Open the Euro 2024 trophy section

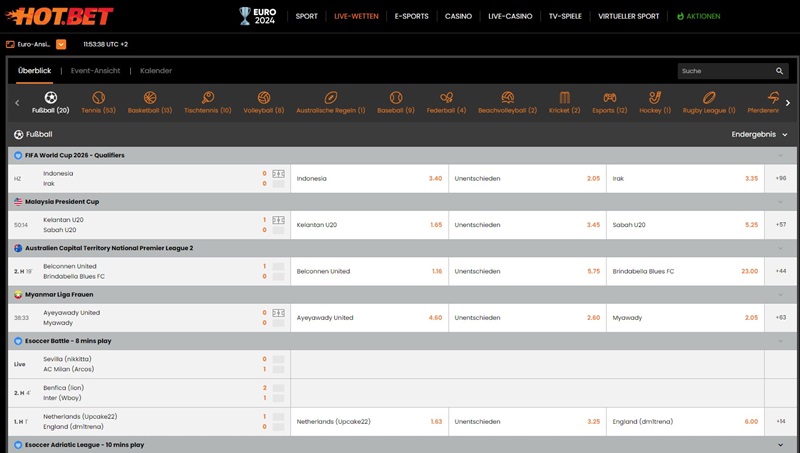pos(258,16)
